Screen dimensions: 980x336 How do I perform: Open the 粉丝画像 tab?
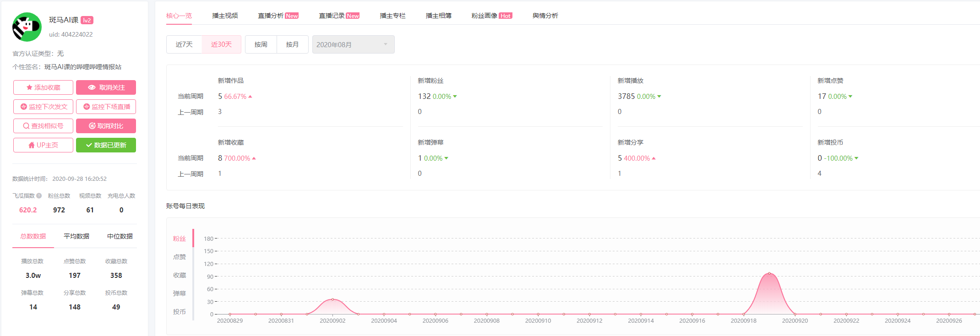coord(491,16)
